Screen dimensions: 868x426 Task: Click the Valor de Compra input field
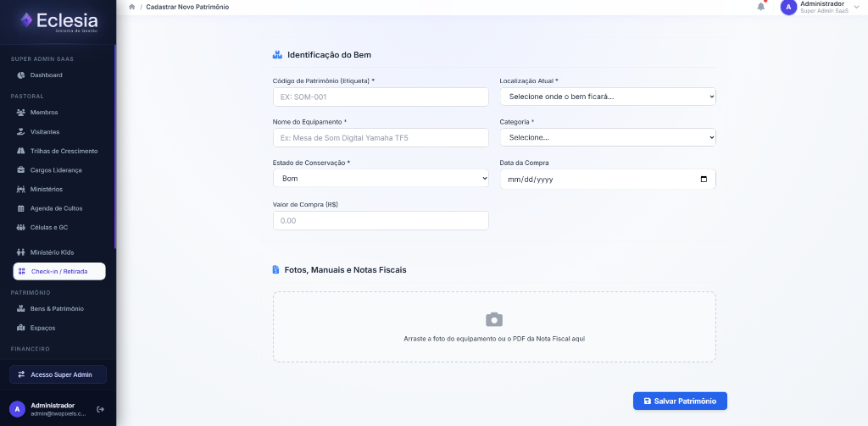click(381, 220)
